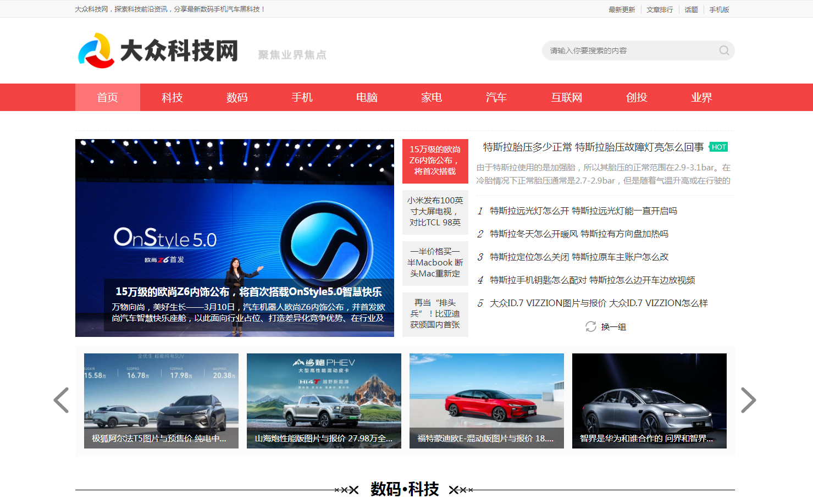Click the 换一组 refresh icon
This screenshot has height=504, width=813.
pos(591,326)
